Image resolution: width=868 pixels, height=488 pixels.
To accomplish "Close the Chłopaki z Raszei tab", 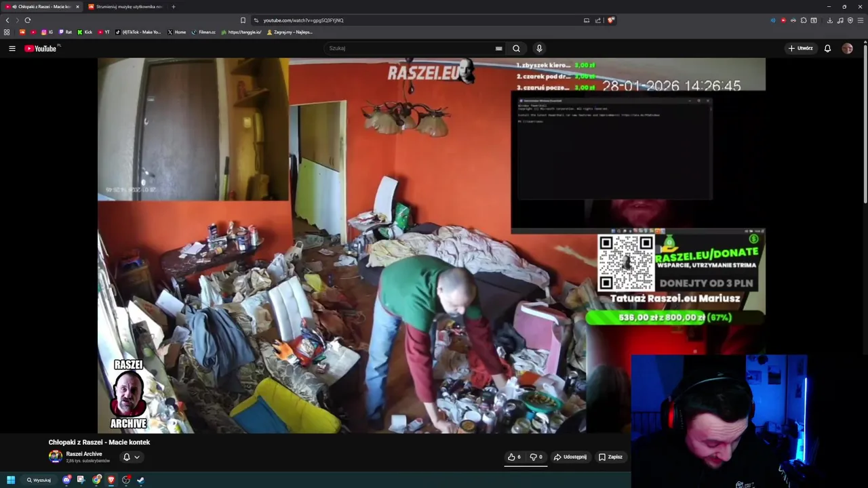I will pos(77,7).
